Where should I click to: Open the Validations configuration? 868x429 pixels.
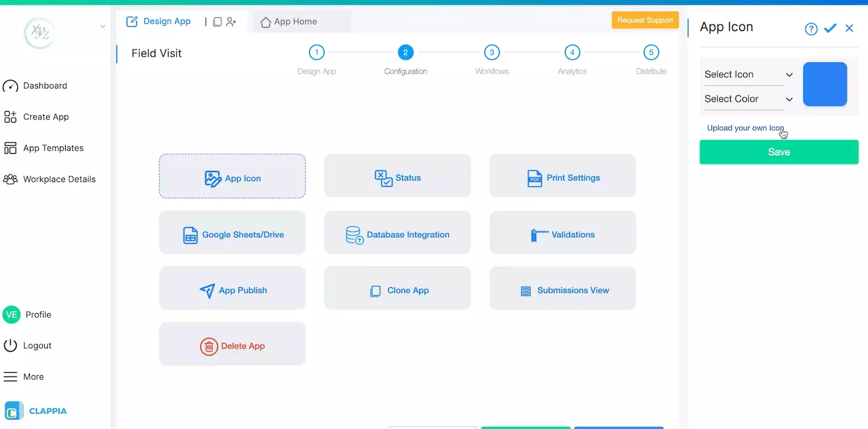pyautogui.click(x=562, y=234)
